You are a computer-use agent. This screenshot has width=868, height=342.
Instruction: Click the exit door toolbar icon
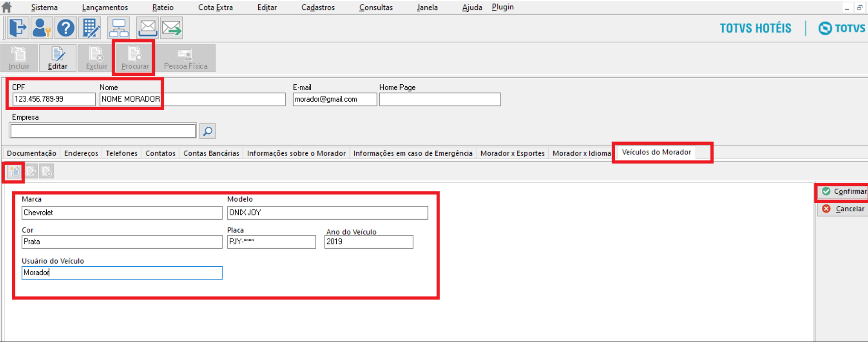pos(17,28)
